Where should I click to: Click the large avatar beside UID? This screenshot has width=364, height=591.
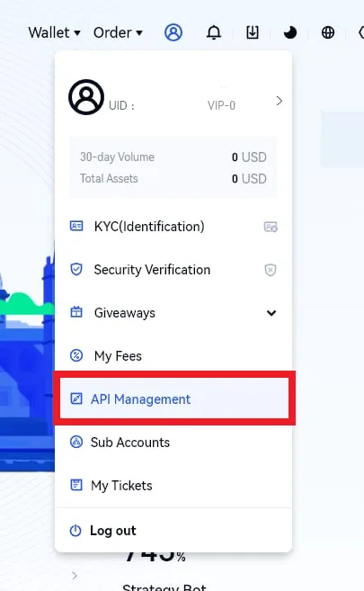pyautogui.click(x=86, y=97)
